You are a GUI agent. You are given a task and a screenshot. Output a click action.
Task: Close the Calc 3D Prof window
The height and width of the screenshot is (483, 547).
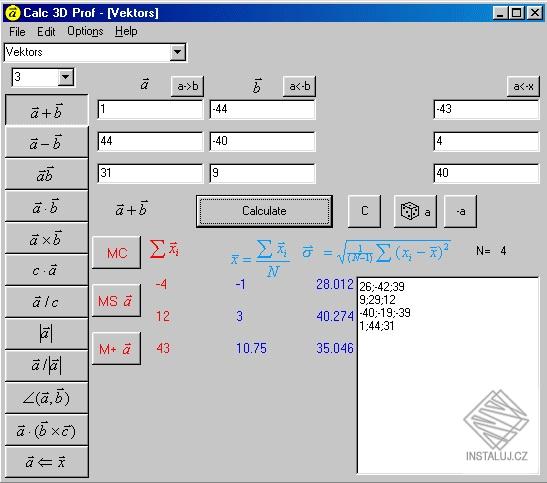[534, 13]
